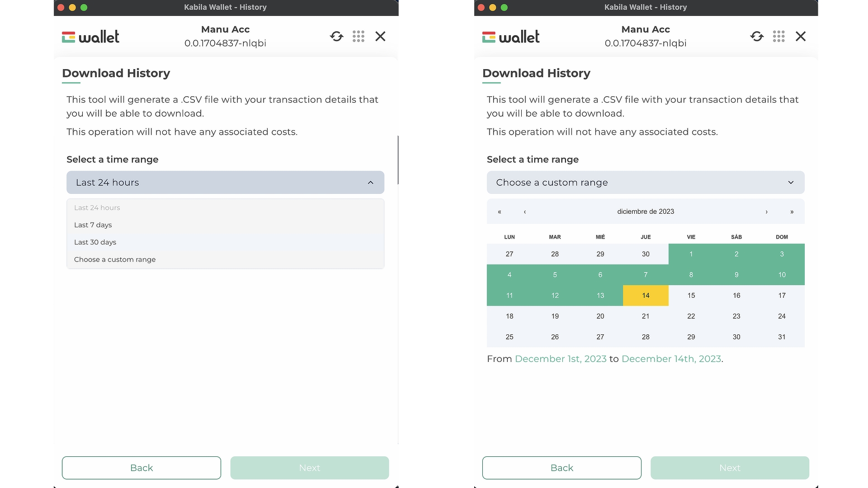Click Back button in left window
The height and width of the screenshot is (488, 868).
(x=142, y=468)
